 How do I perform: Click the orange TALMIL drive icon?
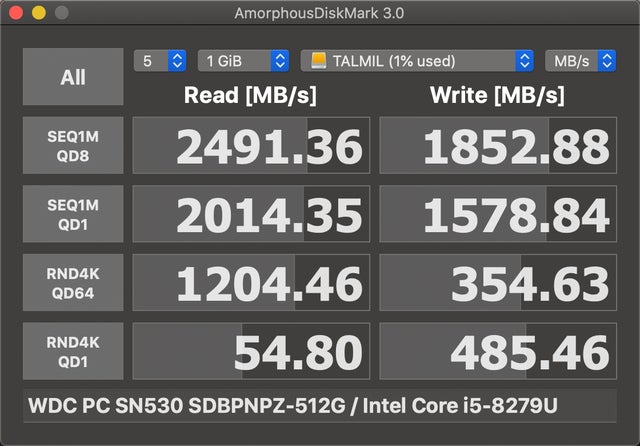(318, 60)
